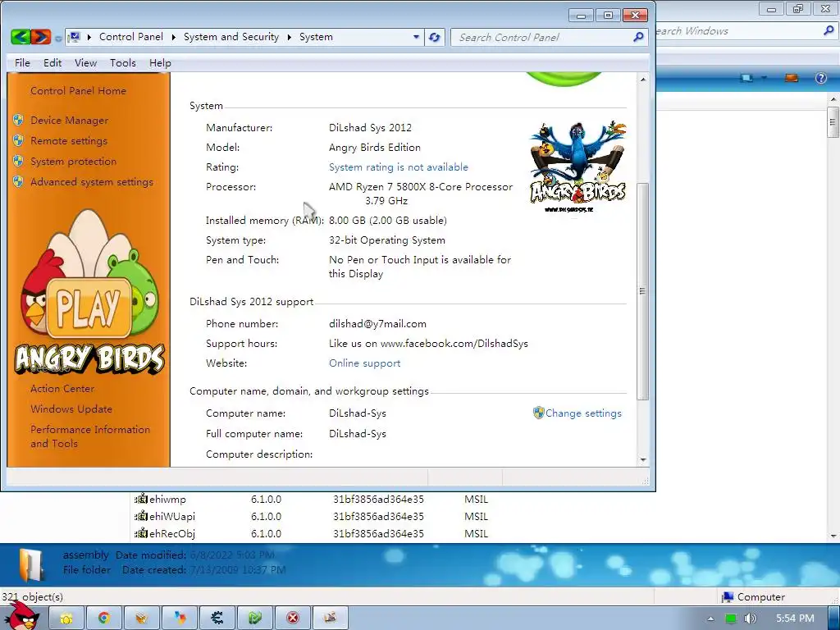Click the shield icon beside Advanced system settings
Image resolution: width=840 pixels, height=630 pixels.
[x=18, y=181]
